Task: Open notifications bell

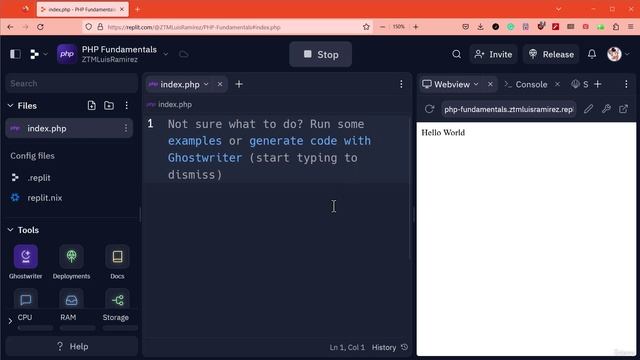Action: [592, 54]
